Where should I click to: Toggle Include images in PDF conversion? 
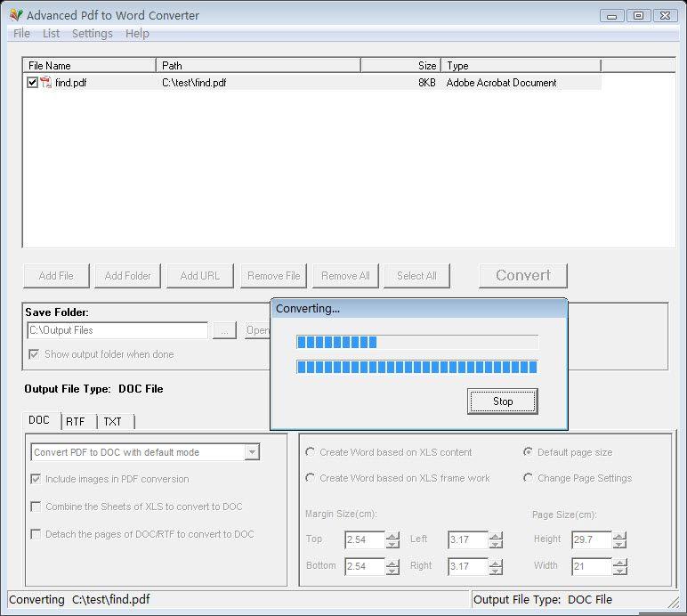click(36, 479)
